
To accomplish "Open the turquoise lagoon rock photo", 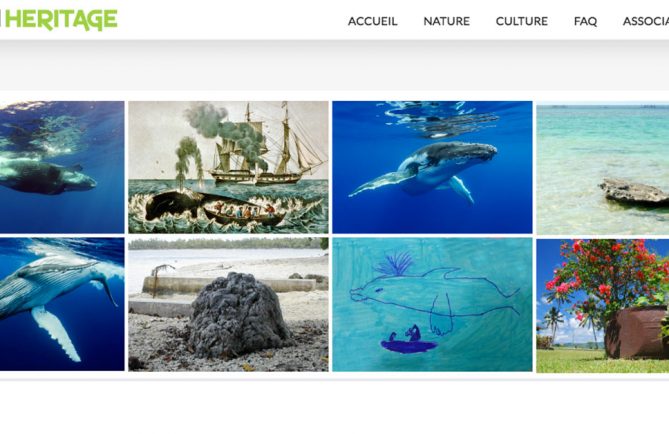I will point(602,168).
